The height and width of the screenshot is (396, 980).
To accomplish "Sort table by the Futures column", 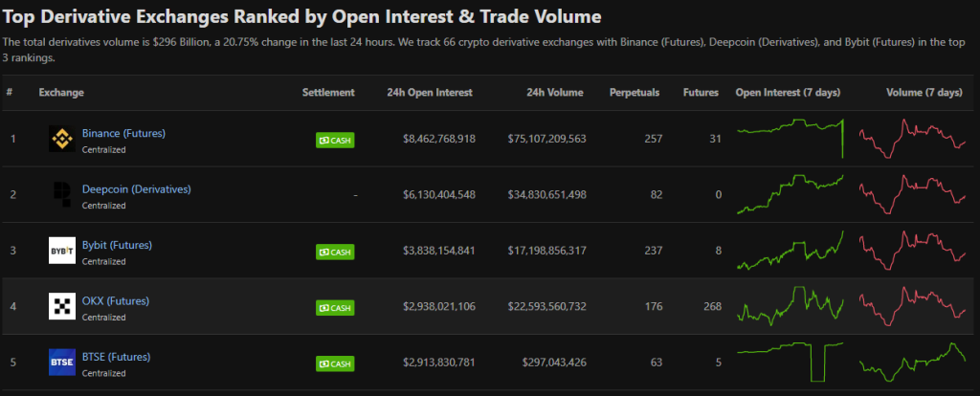I will coord(701,93).
